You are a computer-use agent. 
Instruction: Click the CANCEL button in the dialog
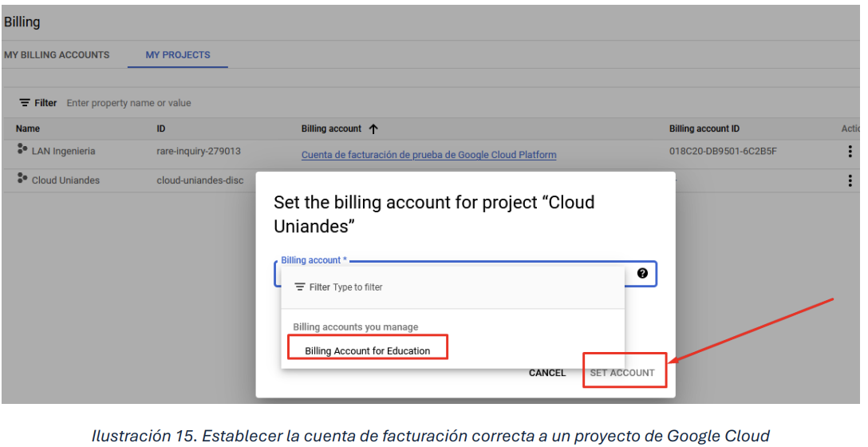pos(547,373)
